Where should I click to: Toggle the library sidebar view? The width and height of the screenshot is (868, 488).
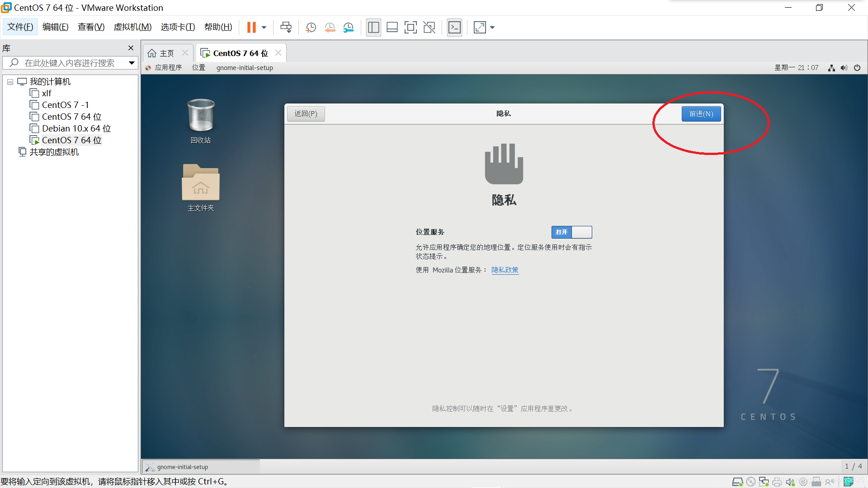pyautogui.click(x=373, y=28)
